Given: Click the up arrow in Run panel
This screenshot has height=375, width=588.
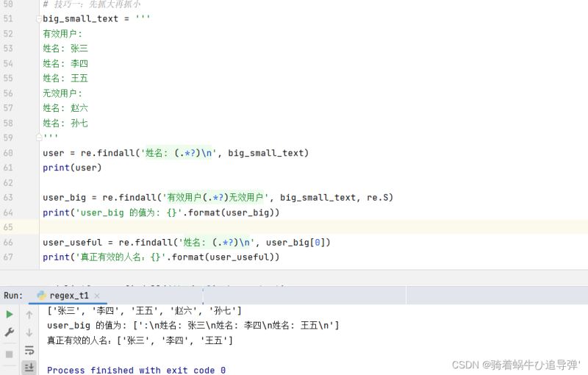Looking at the screenshot, I should (29, 315).
